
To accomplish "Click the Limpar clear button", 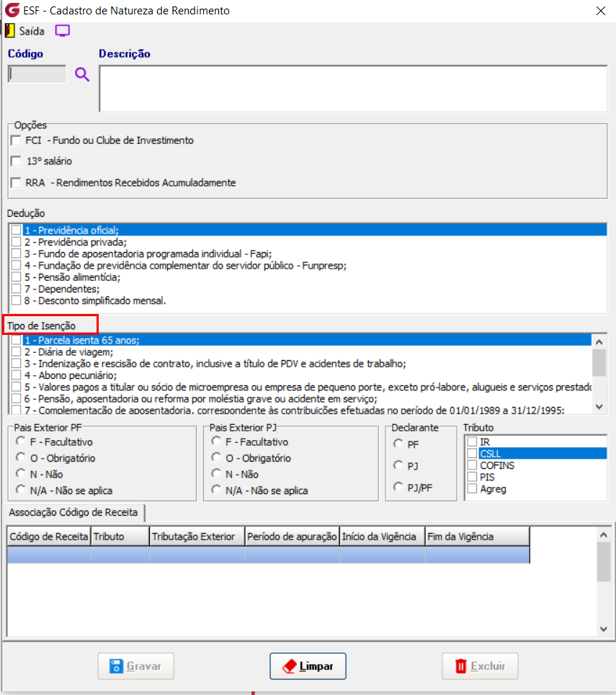I will tap(308, 665).
